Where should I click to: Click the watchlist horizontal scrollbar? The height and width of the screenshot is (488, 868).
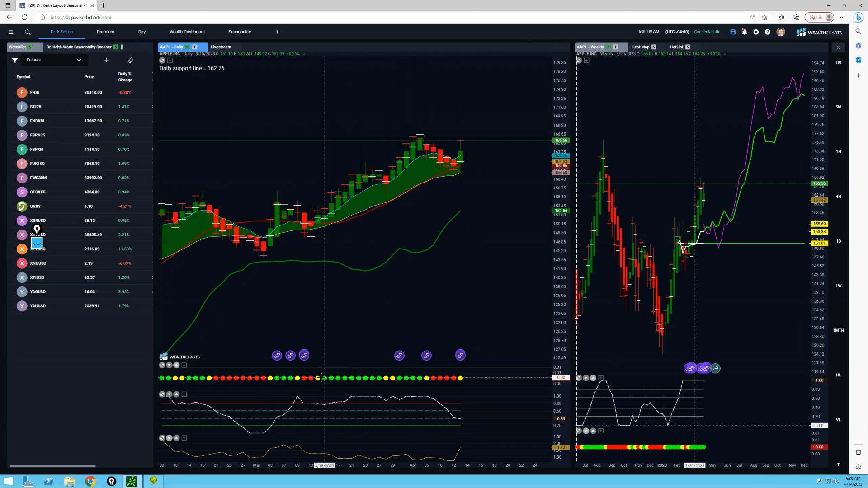click(53, 466)
